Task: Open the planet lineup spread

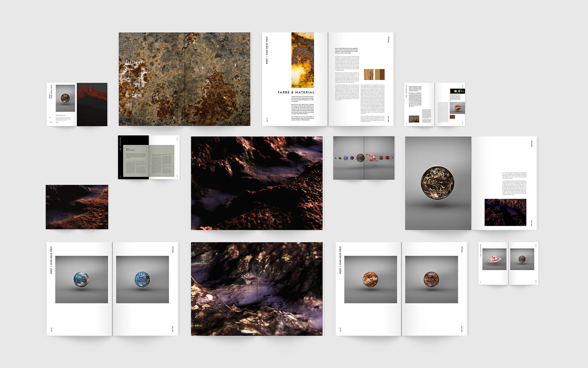Action: pyautogui.click(x=364, y=158)
